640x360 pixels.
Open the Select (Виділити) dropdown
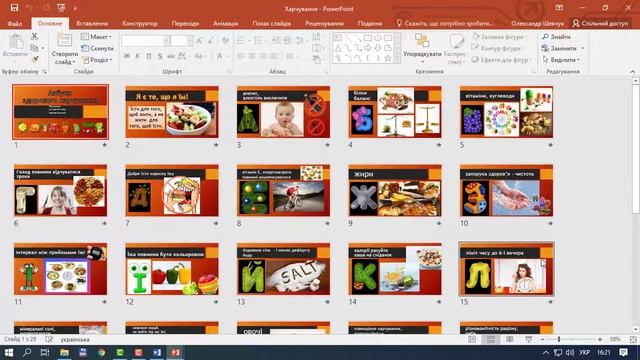[562, 60]
